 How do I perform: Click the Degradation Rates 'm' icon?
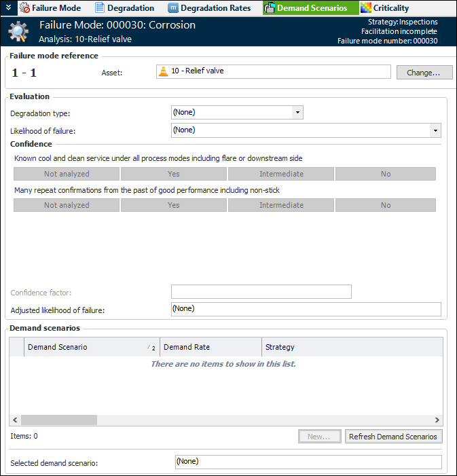172,8
